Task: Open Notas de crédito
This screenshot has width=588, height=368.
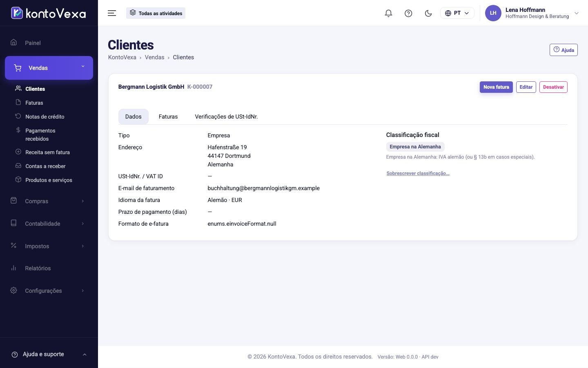Action: tap(45, 117)
